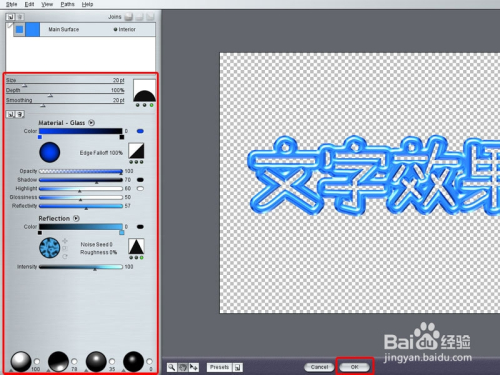The height and width of the screenshot is (375, 500).
Task: Click the delete material icon below Smoothing
Action: 20,114
